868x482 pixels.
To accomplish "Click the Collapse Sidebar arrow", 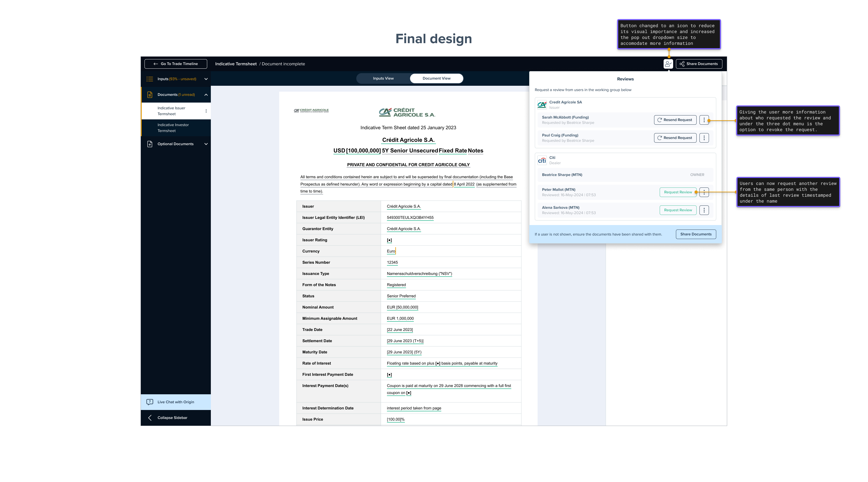I will click(150, 418).
